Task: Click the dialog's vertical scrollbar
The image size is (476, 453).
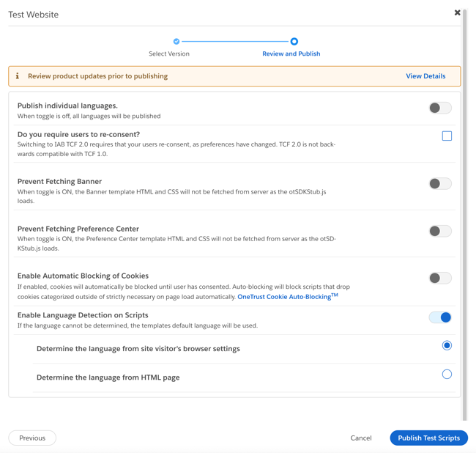Action: (x=464, y=214)
